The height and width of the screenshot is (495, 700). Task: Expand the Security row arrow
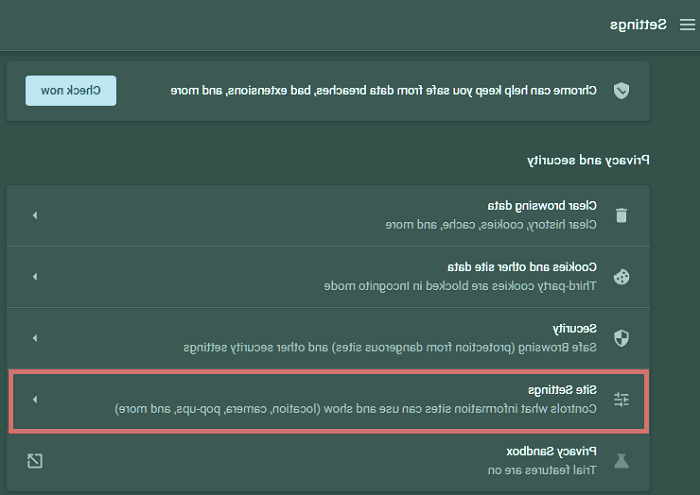tap(35, 338)
